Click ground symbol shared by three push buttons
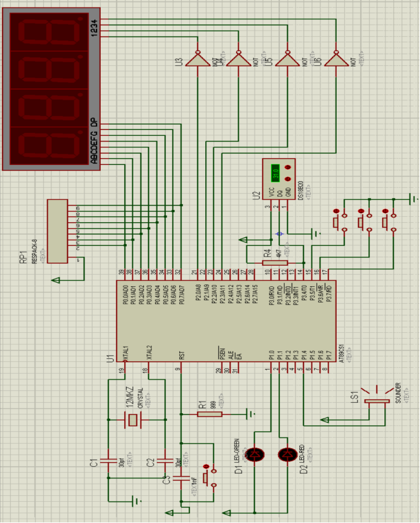This screenshot has height=523, width=420. [x=413, y=199]
